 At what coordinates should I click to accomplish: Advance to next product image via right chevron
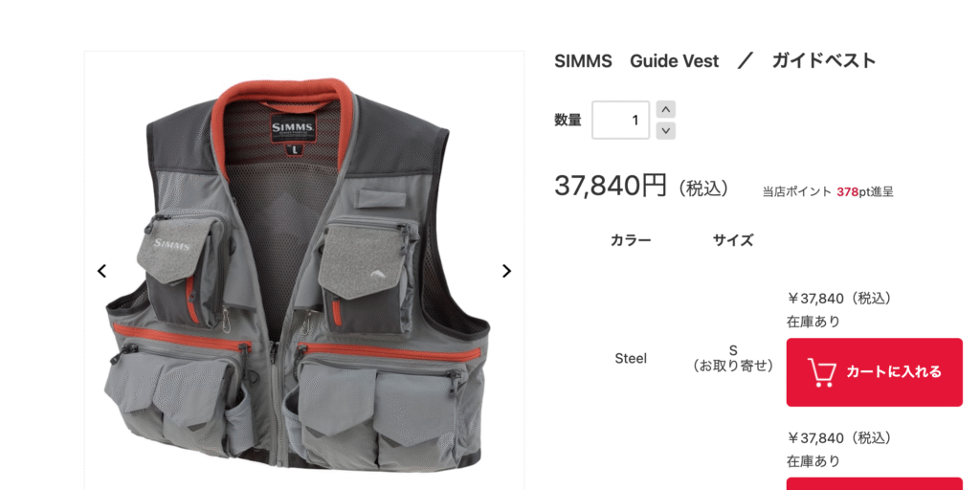point(506,271)
